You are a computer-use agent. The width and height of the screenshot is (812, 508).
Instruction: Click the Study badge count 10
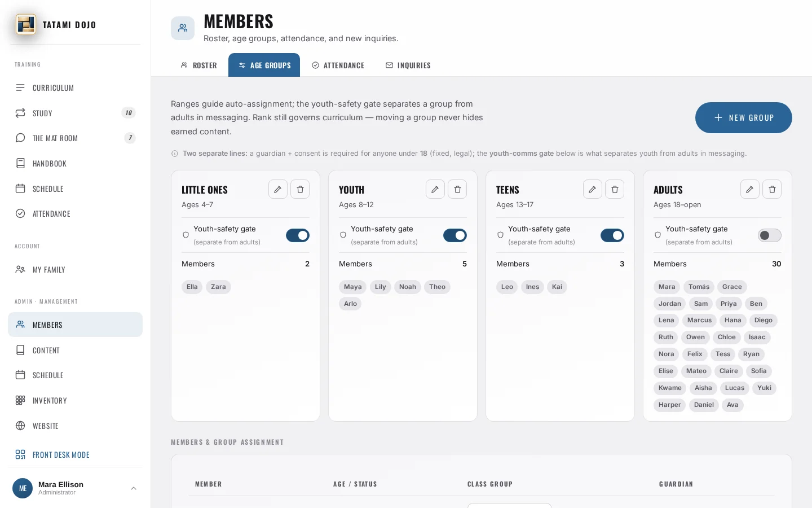129,113
